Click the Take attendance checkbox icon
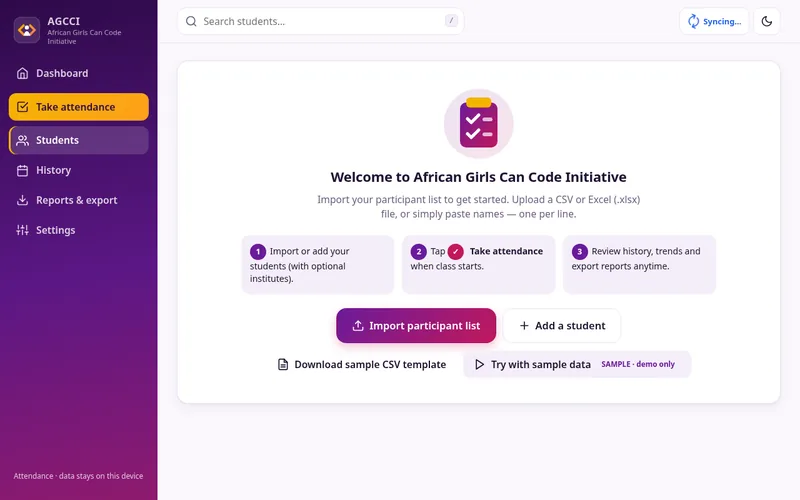Screen dimensions: 800x500 [x=22, y=107]
